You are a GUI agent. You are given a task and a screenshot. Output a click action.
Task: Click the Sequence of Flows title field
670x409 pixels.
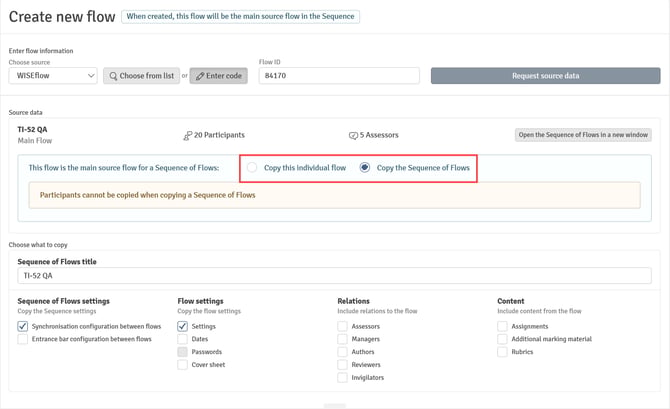point(334,276)
